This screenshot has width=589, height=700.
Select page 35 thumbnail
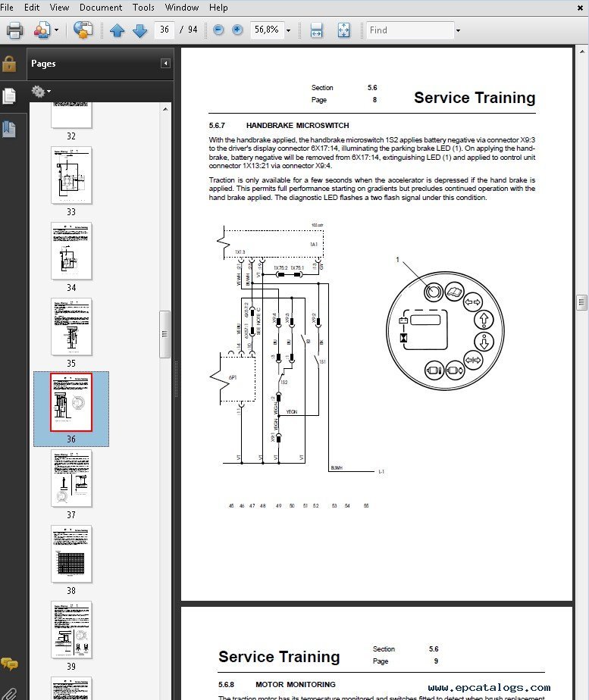pyautogui.click(x=71, y=327)
